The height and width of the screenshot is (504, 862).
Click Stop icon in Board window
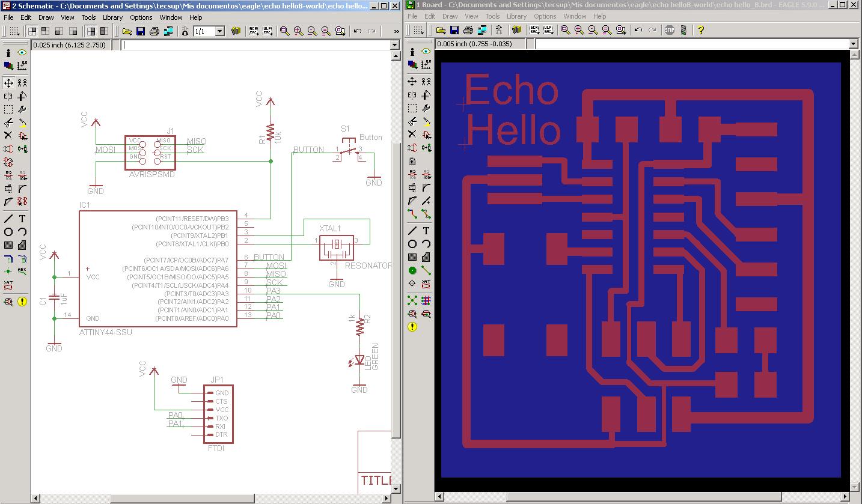click(670, 30)
